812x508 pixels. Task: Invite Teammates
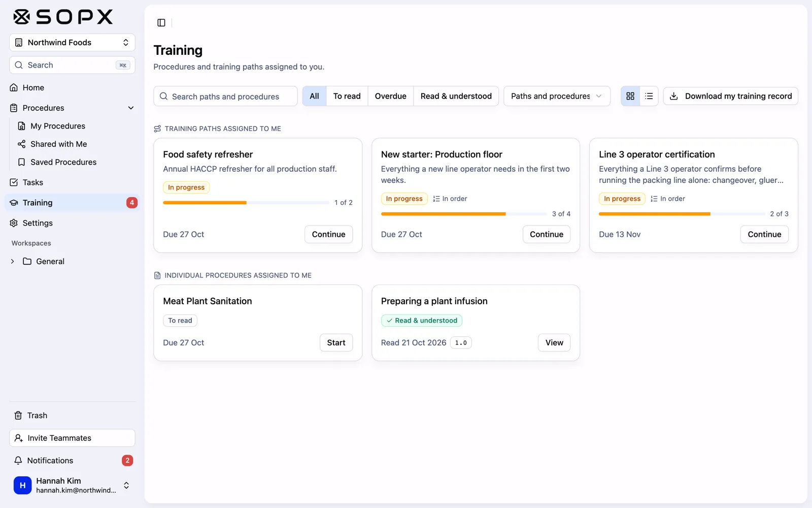click(72, 438)
